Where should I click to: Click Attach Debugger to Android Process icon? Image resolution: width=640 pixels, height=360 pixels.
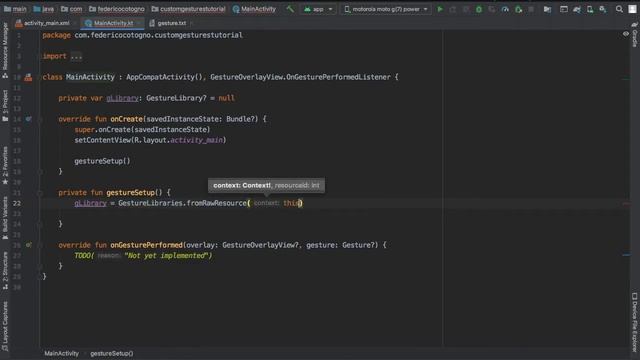[x=518, y=9]
